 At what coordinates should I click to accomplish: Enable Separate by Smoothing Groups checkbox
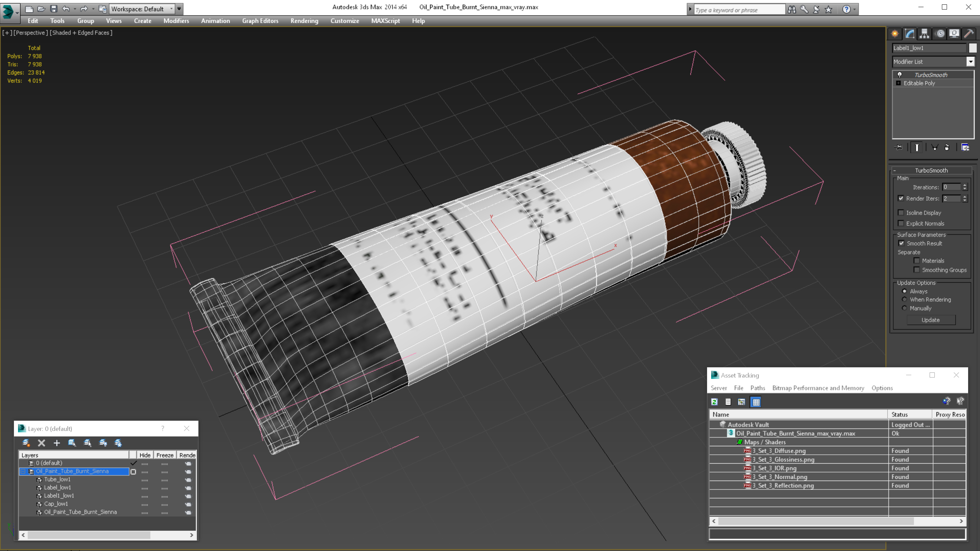click(916, 270)
